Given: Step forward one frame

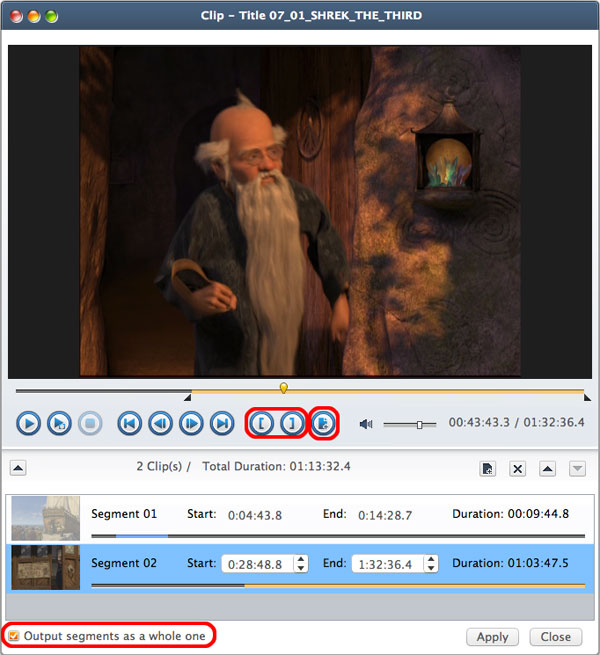Looking at the screenshot, I should (x=191, y=424).
